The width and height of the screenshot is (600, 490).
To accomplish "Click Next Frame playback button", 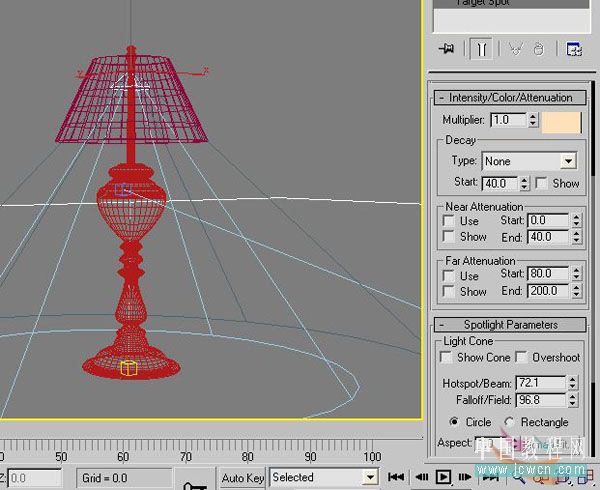I will pos(465,477).
